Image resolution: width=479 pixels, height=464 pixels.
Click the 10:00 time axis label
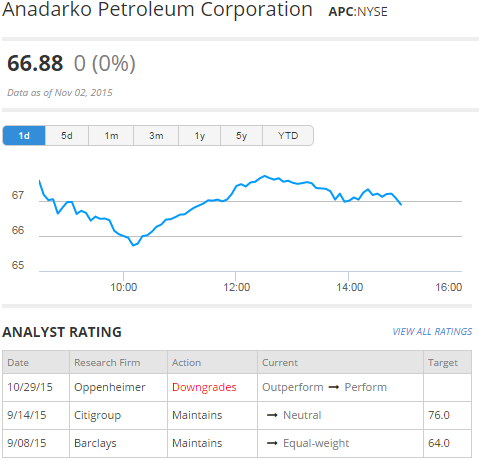click(x=124, y=287)
